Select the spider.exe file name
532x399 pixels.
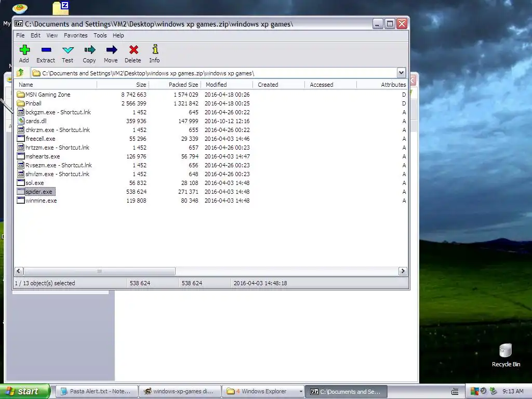(39, 192)
